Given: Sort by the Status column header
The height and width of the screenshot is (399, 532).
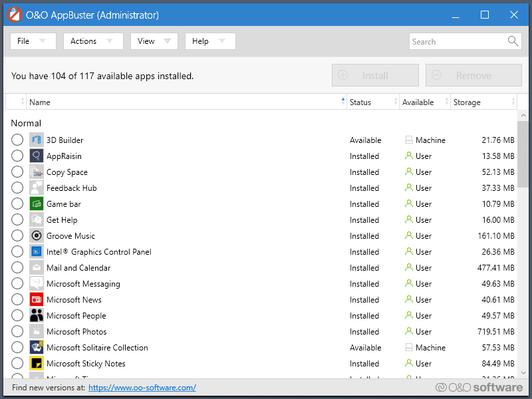Looking at the screenshot, I should [x=373, y=102].
